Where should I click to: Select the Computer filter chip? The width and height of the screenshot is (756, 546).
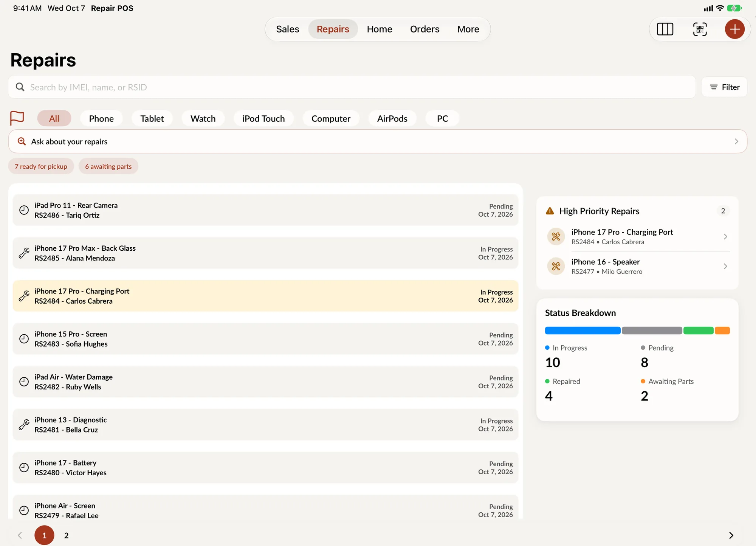(331, 118)
